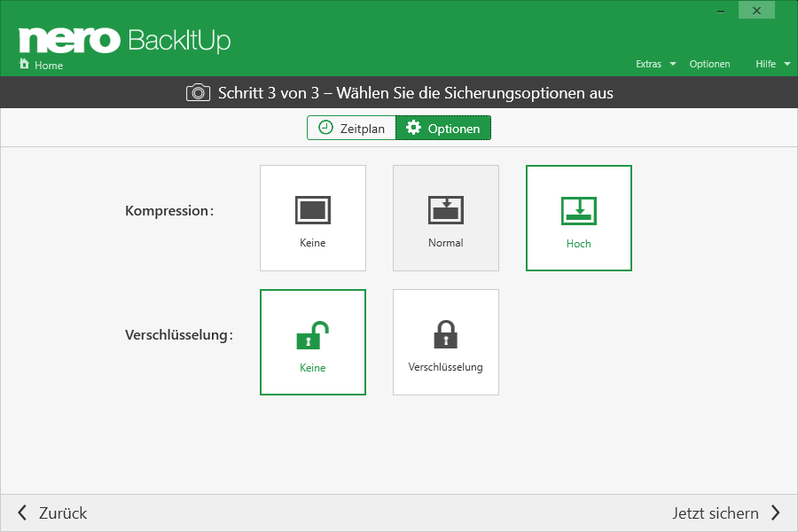Choose Keine compression tile

click(x=313, y=218)
